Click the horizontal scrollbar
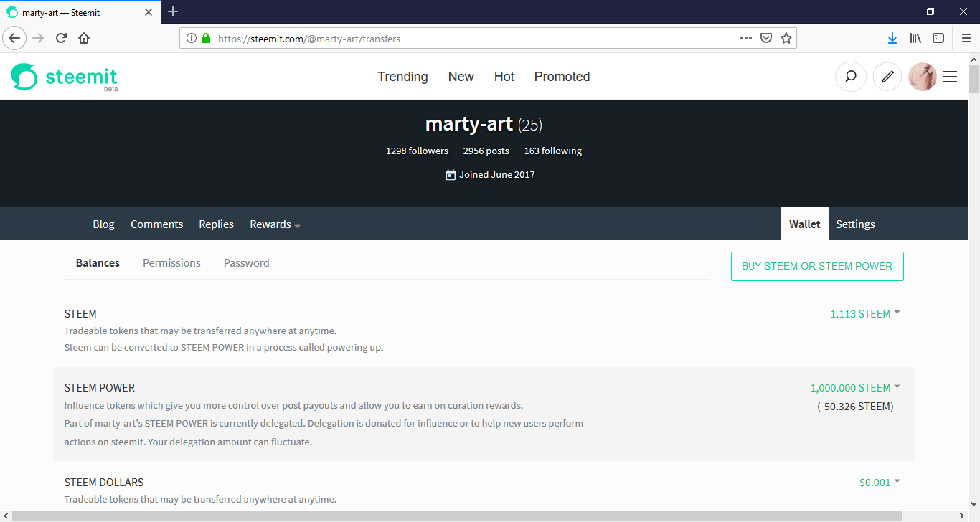This screenshot has height=522, width=980. (x=456, y=516)
